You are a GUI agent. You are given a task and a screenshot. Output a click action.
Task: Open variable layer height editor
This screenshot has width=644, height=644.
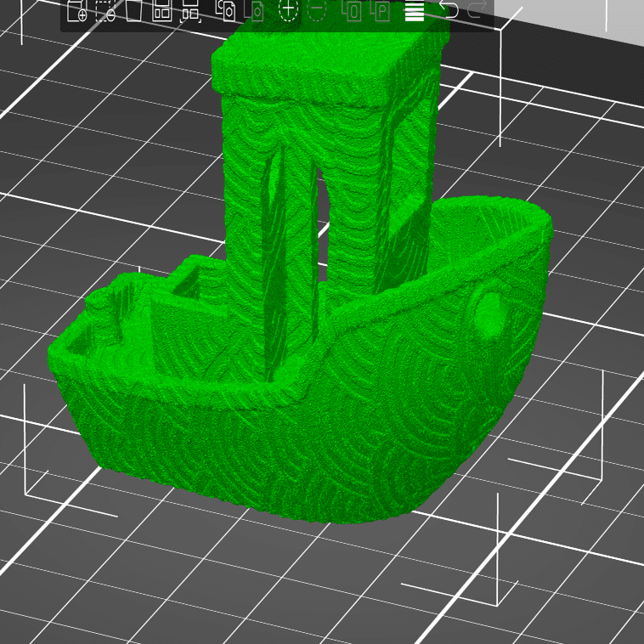tap(415, 11)
